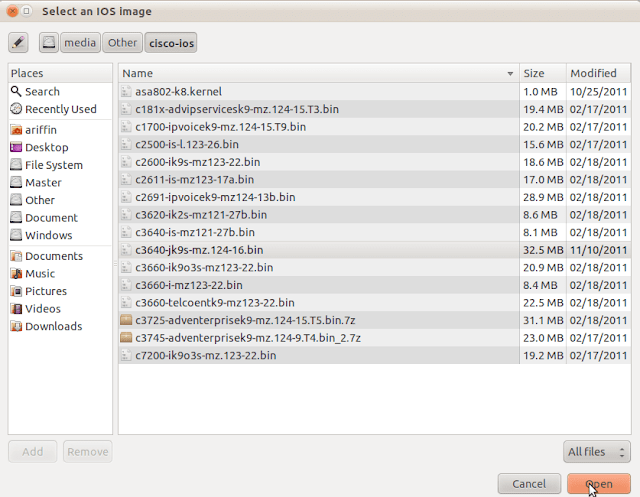Click the root drive icon in path bar
640x497 pixels.
coord(49,42)
